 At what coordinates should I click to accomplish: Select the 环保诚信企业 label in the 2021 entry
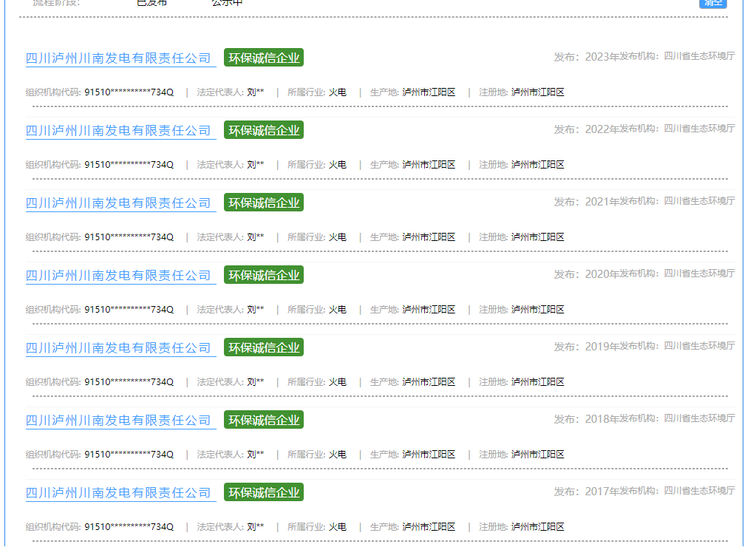pos(264,203)
